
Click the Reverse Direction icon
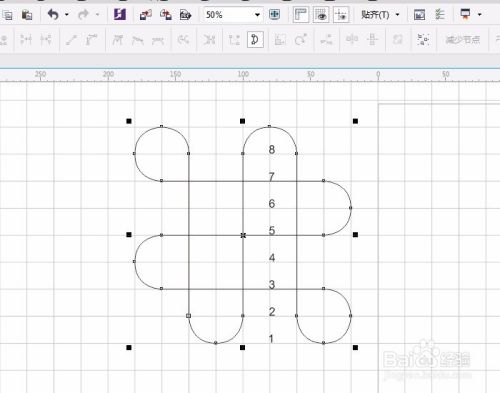[183, 40]
